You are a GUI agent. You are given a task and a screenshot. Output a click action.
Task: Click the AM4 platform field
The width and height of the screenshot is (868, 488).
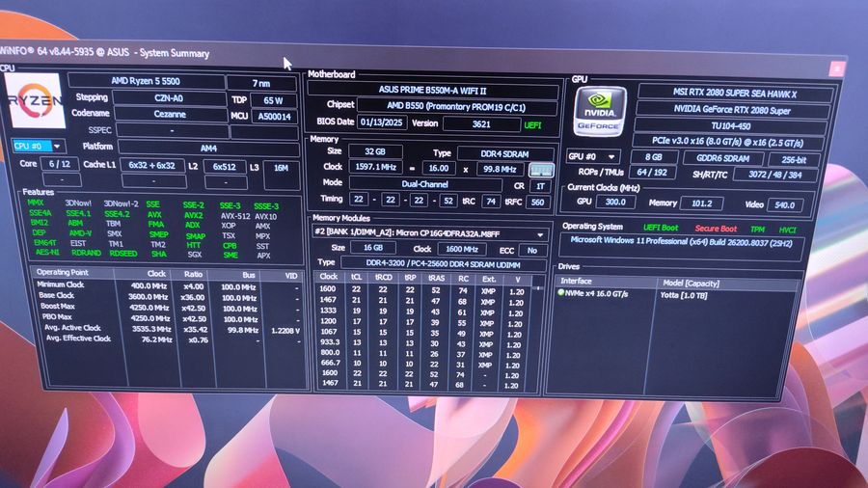208,149
